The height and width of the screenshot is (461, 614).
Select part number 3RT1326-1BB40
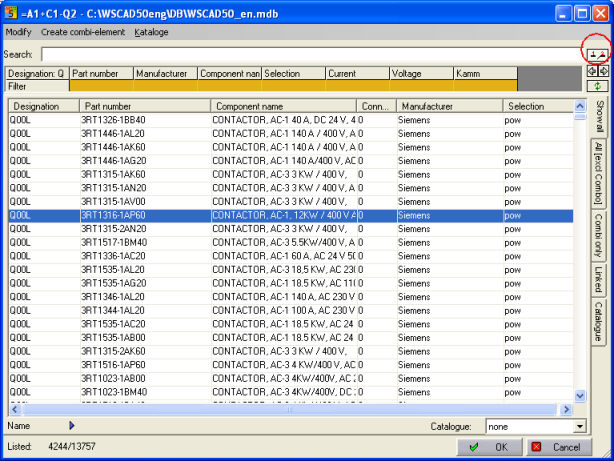tap(113, 120)
